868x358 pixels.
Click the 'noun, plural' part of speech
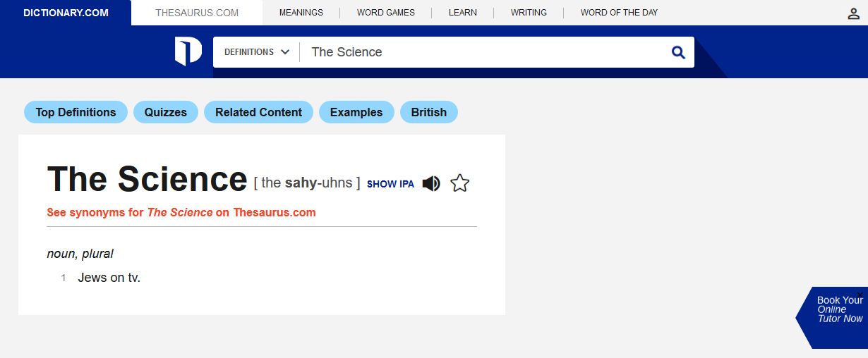80,254
